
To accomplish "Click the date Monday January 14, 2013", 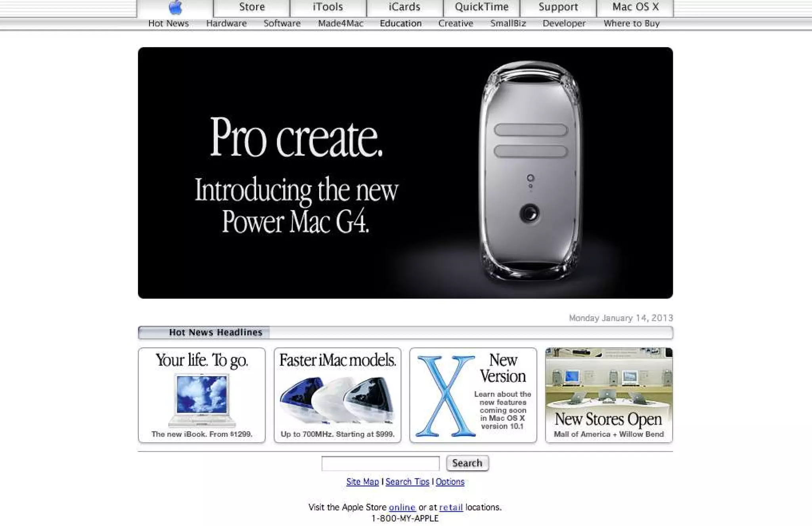I will click(621, 318).
